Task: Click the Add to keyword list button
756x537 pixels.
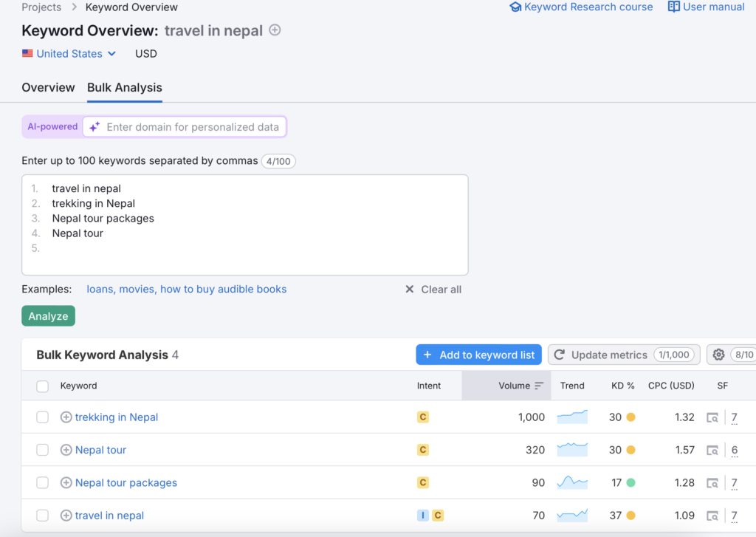Action: (478, 355)
